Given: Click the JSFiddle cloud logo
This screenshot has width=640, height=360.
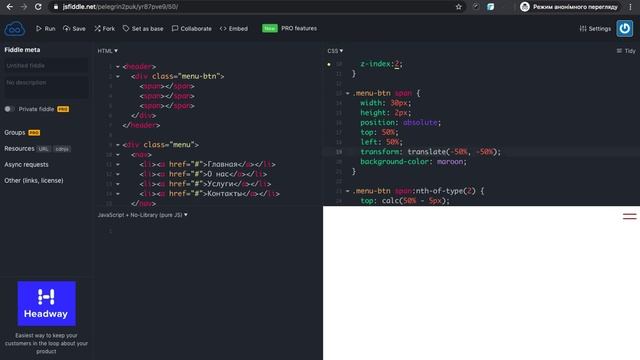Looking at the screenshot, I should coord(15,29).
